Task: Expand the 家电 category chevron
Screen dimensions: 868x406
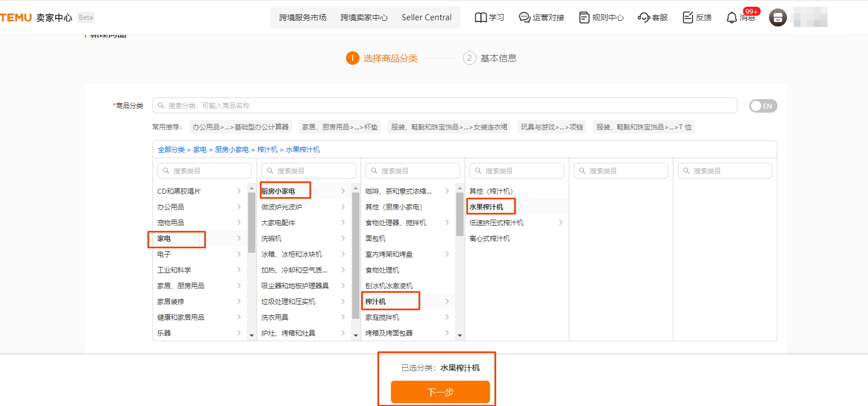Action: tap(239, 239)
